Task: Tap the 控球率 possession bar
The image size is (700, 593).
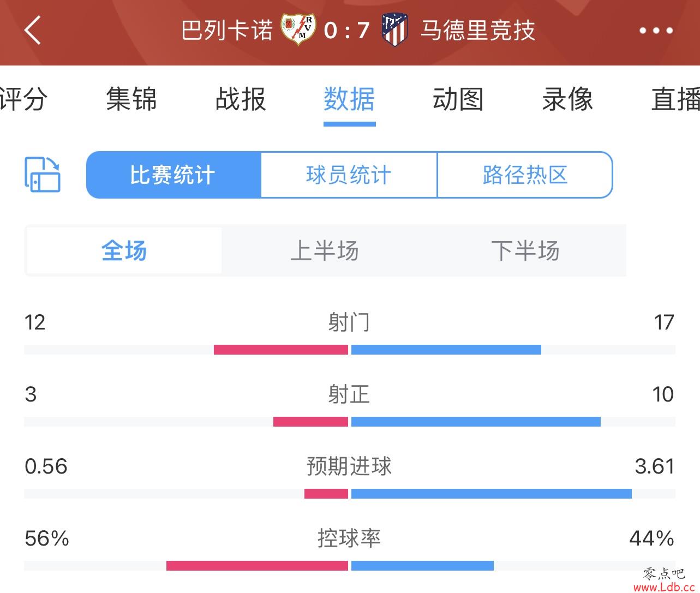Action: (350, 566)
